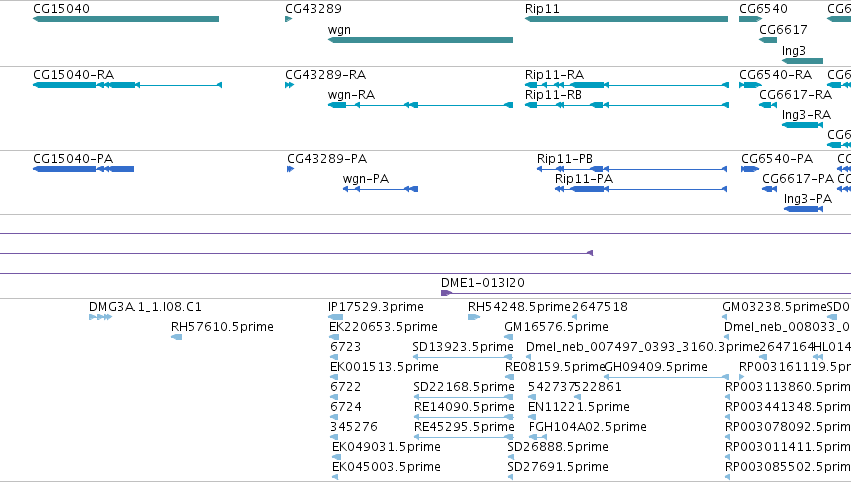
Task: Click the RP003441348.5prime EST glyph
Action: [x=728, y=417]
